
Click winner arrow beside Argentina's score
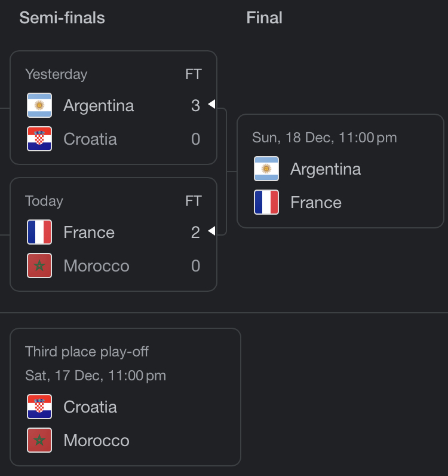211,104
